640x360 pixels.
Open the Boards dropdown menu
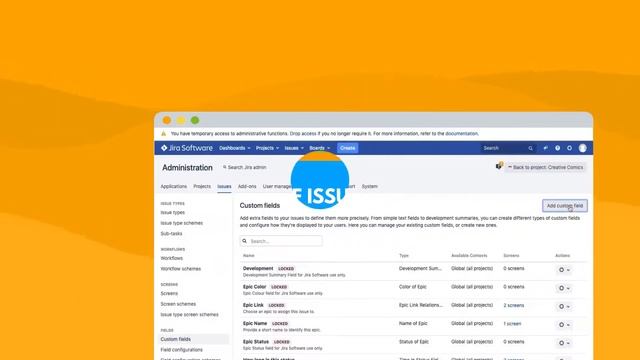click(319, 148)
